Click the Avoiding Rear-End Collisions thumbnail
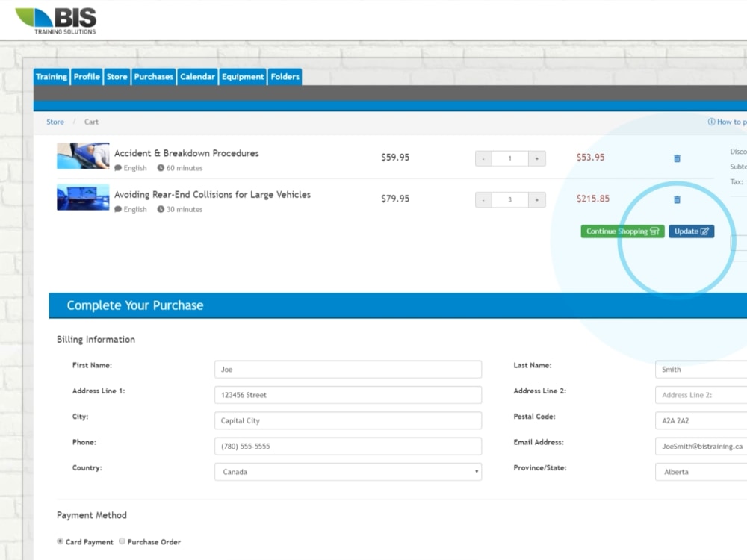This screenshot has height=560, width=747. (x=83, y=197)
